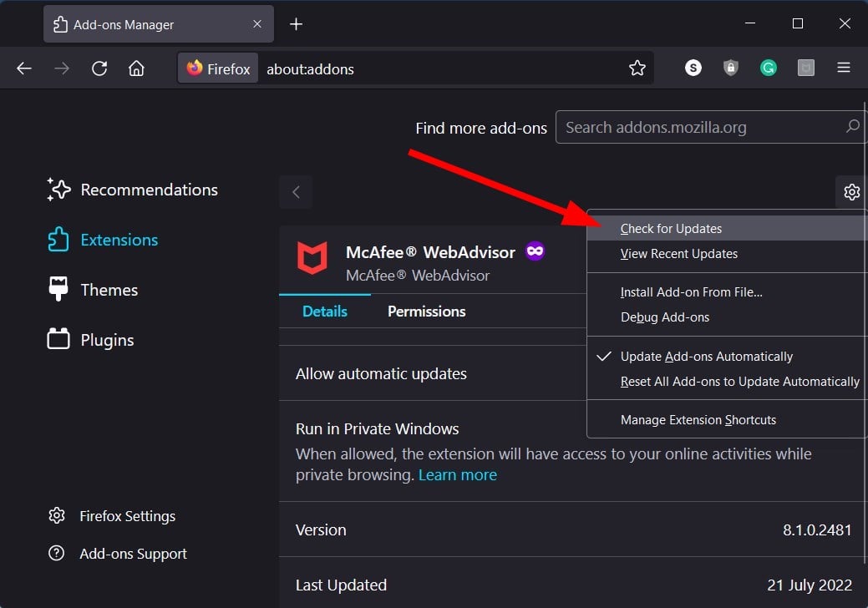Click the version number 8.1.0.2481
Image resolution: width=868 pixels, height=608 pixels.
pyautogui.click(x=817, y=530)
